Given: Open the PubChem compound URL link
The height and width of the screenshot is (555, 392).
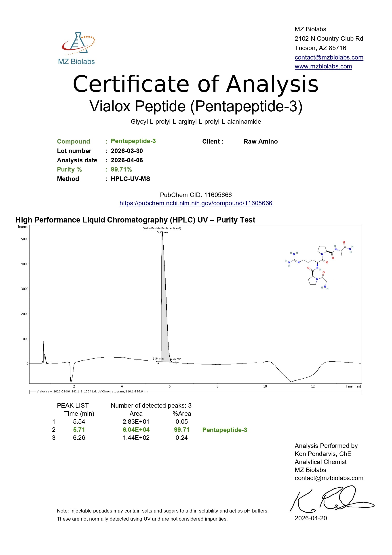Looking at the screenshot, I should pos(196,203).
